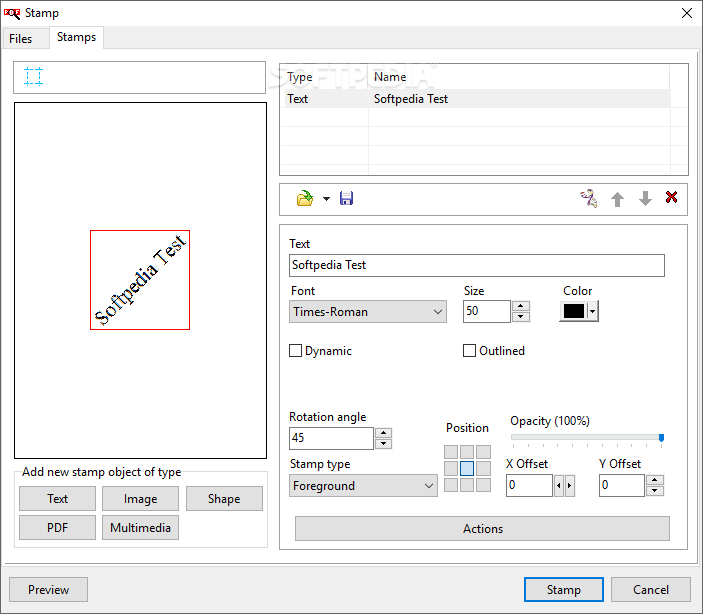Click the black Color swatch
703x614 pixels.
click(x=573, y=311)
